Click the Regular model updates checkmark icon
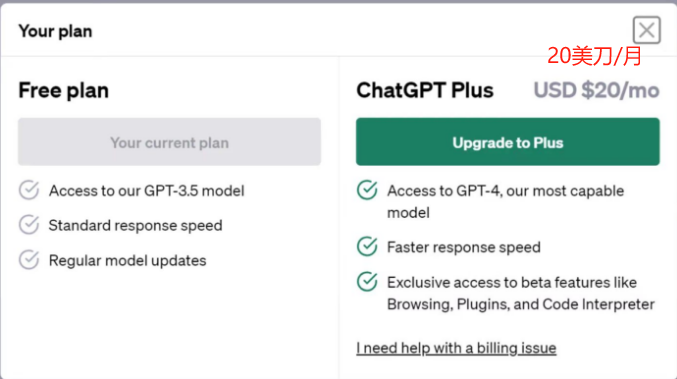677x379 pixels. tap(29, 260)
